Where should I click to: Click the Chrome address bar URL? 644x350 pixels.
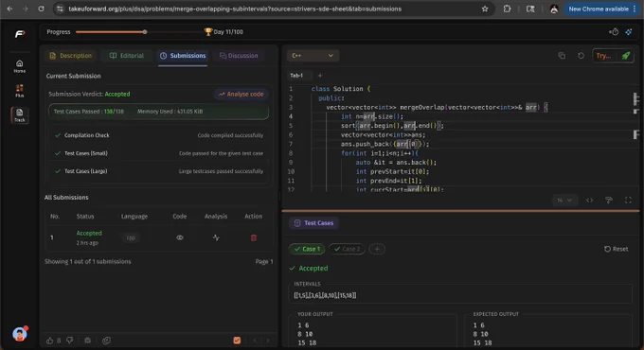[x=235, y=9]
